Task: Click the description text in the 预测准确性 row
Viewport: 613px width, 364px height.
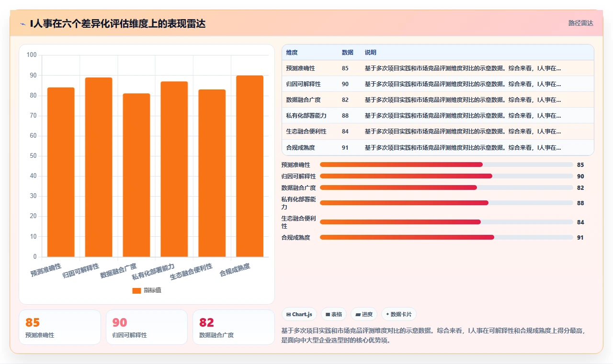Action: (x=463, y=68)
